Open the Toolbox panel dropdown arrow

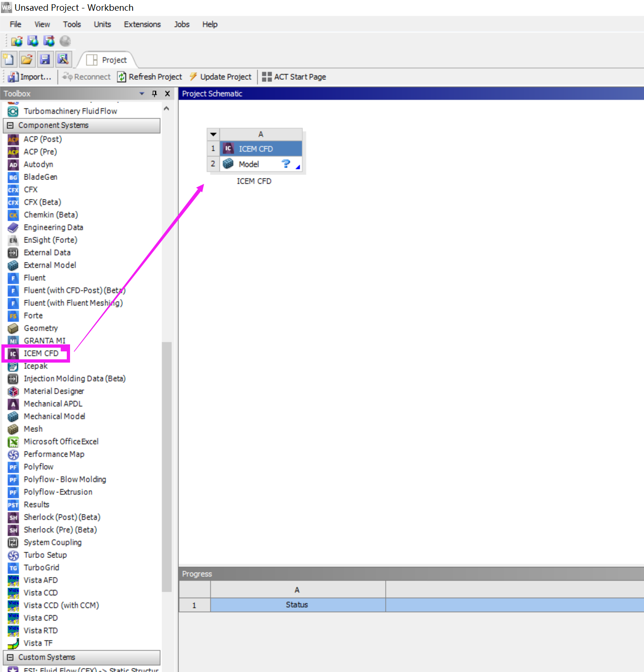[x=142, y=94]
